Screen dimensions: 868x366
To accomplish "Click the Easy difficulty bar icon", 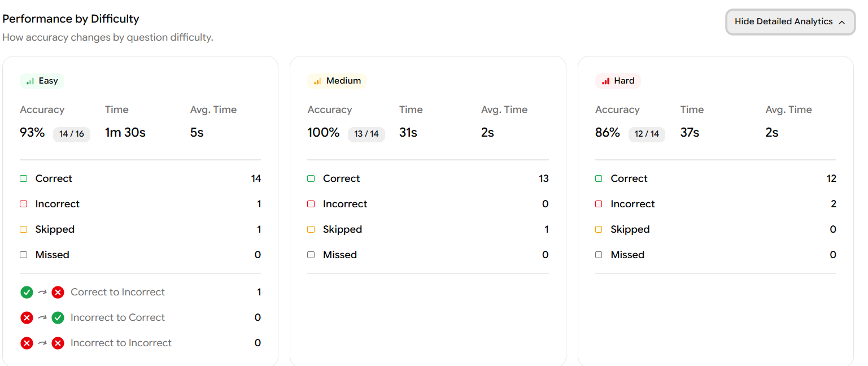I will 30,81.
